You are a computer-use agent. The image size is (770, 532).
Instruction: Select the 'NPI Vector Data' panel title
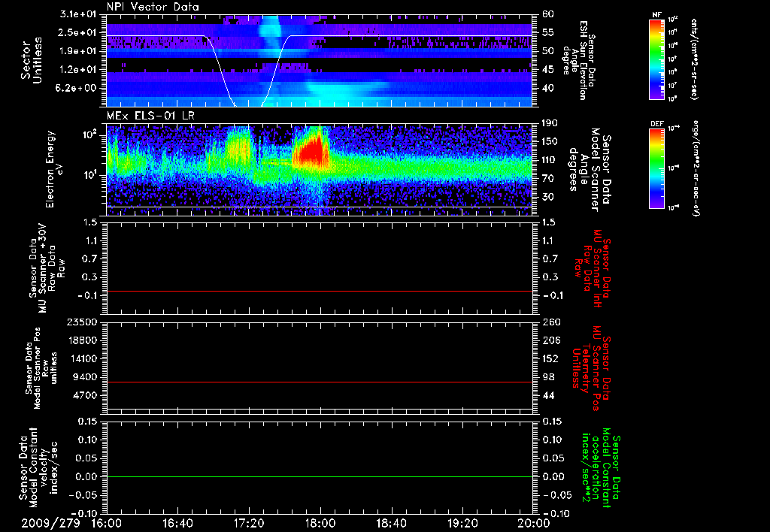coord(153,7)
